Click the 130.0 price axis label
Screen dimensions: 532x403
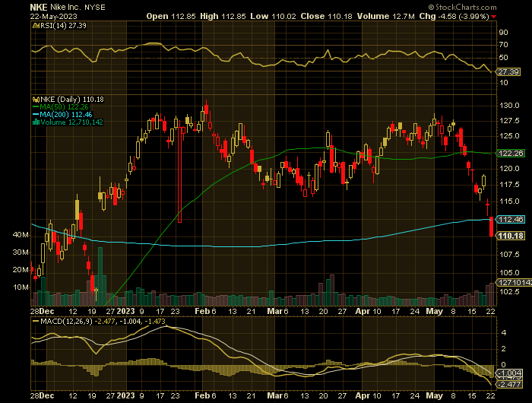pos(509,106)
